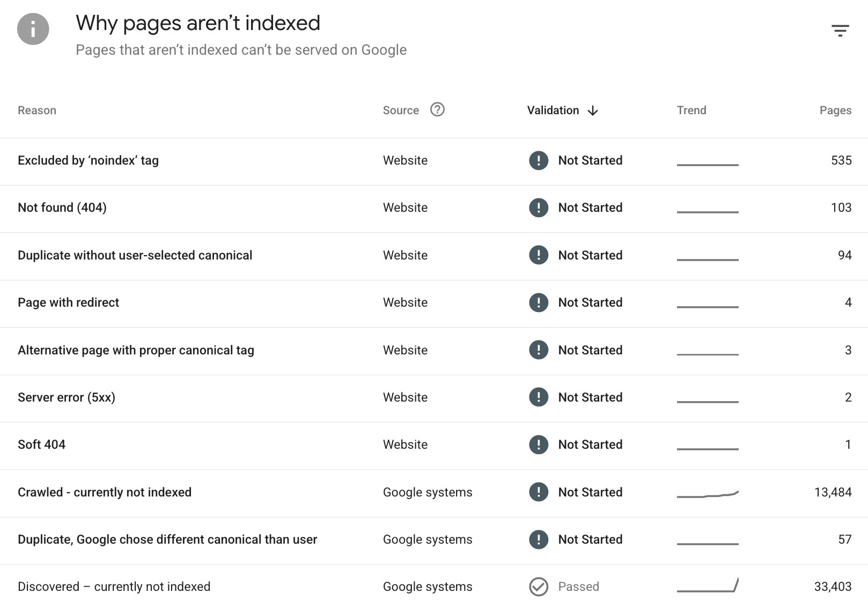Click Not Started icon for Not found (404)

tap(539, 207)
